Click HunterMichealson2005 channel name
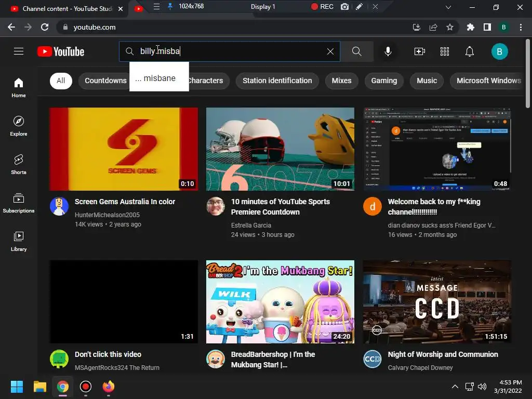Screen dimensions: 532x399 pos(107,215)
